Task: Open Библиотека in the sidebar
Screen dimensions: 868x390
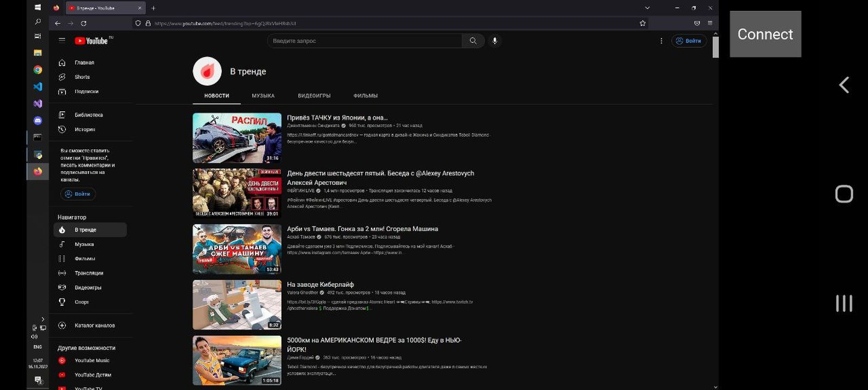Action: (90, 115)
